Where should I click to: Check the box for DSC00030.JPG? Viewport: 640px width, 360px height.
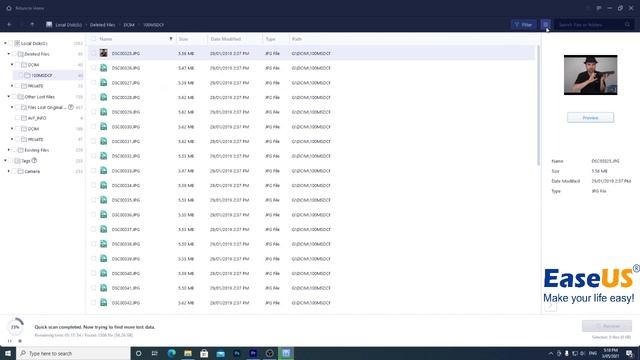(93, 127)
